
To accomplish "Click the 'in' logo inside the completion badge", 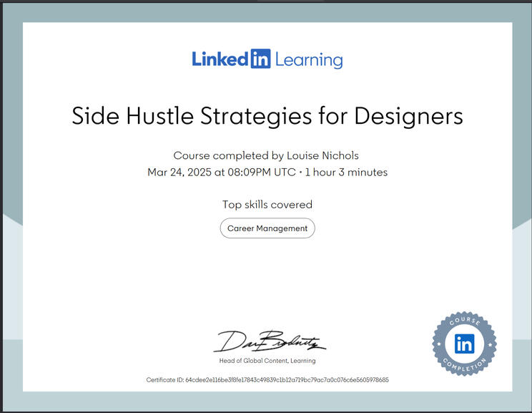I will coord(464,344).
